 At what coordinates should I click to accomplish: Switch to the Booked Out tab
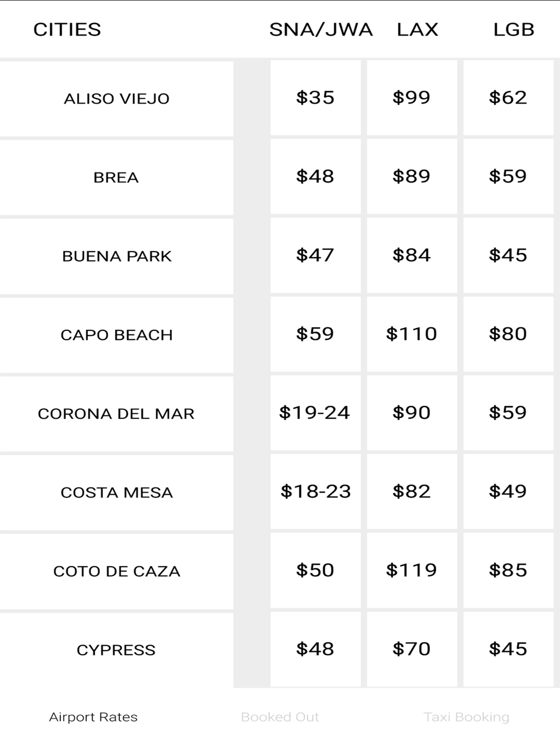point(279,717)
